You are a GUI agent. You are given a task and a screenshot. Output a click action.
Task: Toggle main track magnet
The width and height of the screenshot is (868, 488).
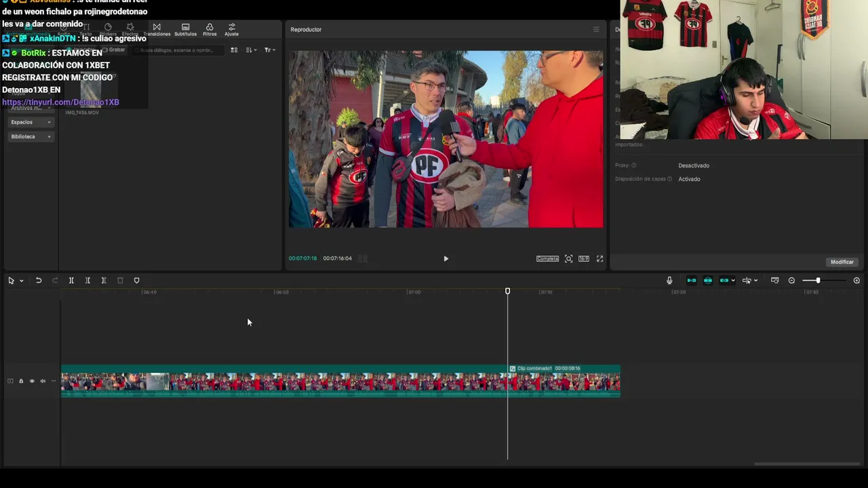[692, 281]
